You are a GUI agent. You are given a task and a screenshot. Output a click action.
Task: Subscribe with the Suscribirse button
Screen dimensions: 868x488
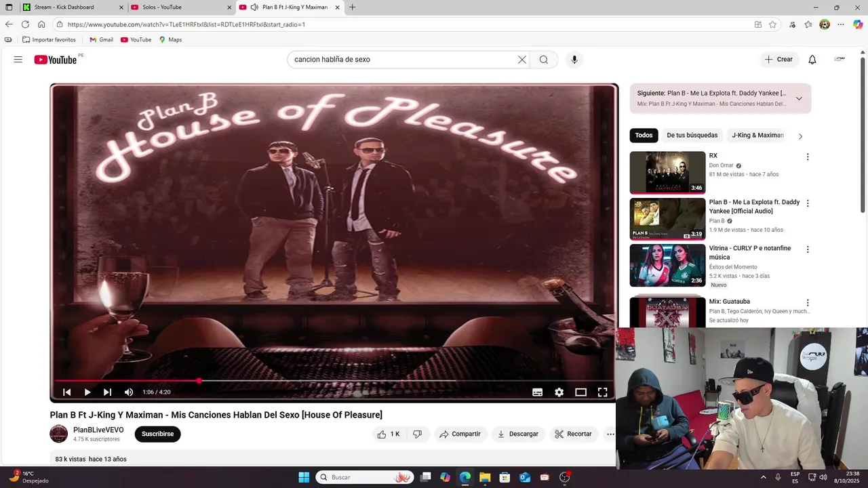click(x=157, y=434)
